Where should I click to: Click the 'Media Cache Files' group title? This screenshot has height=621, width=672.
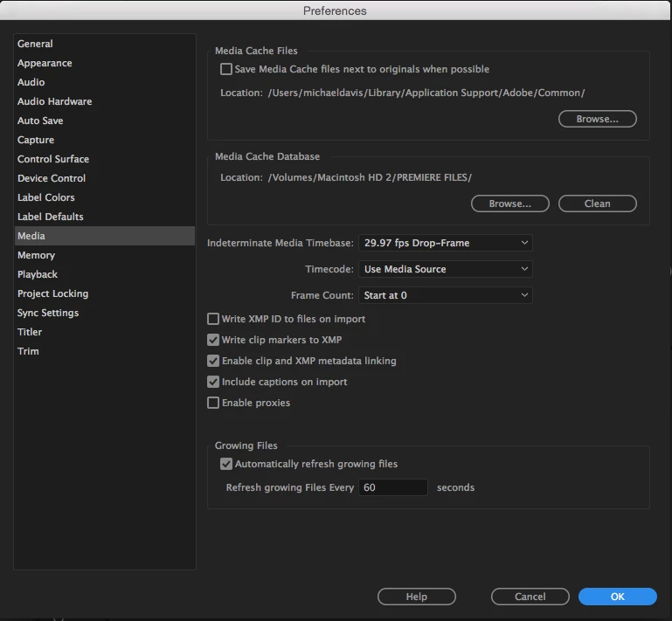coord(256,51)
